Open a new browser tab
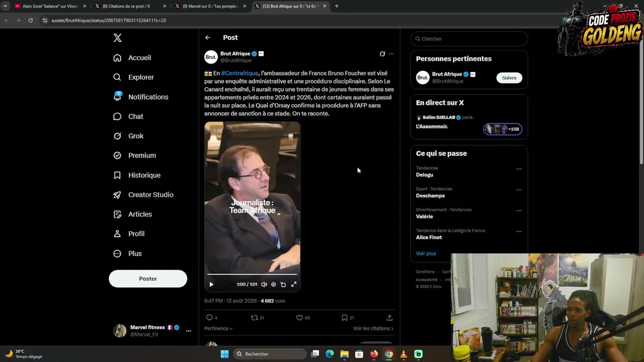Screen dimensions: 644x362 [337, 6]
